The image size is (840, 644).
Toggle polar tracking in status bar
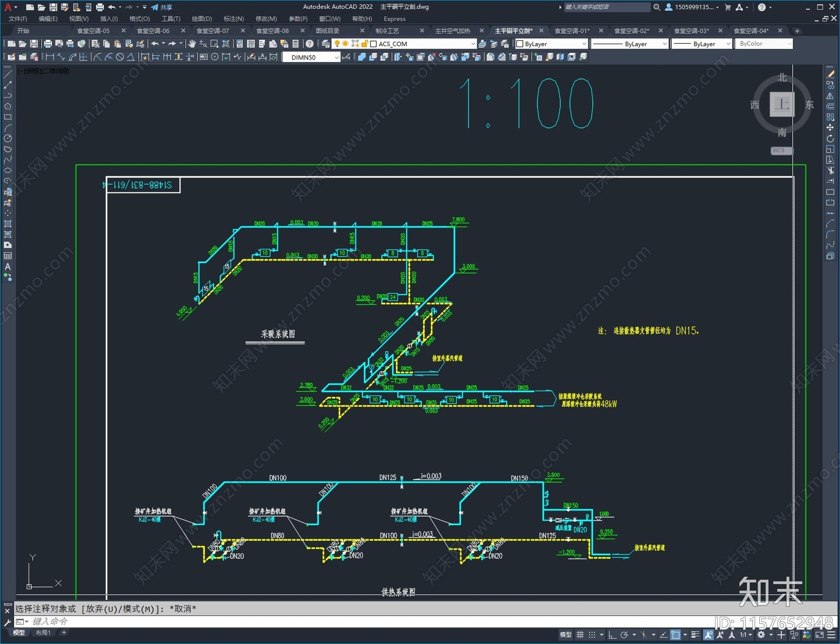[x=624, y=635]
